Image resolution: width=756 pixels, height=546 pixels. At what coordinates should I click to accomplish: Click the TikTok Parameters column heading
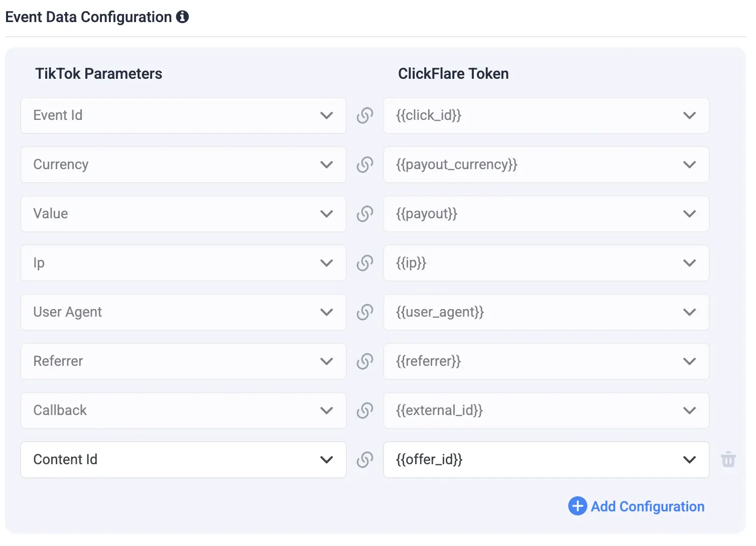tap(99, 74)
